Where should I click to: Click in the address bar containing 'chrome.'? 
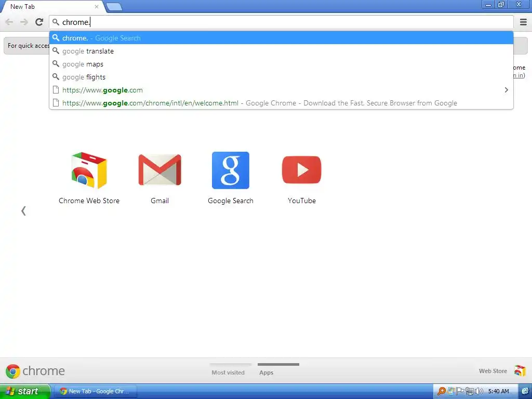(x=281, y=22)
